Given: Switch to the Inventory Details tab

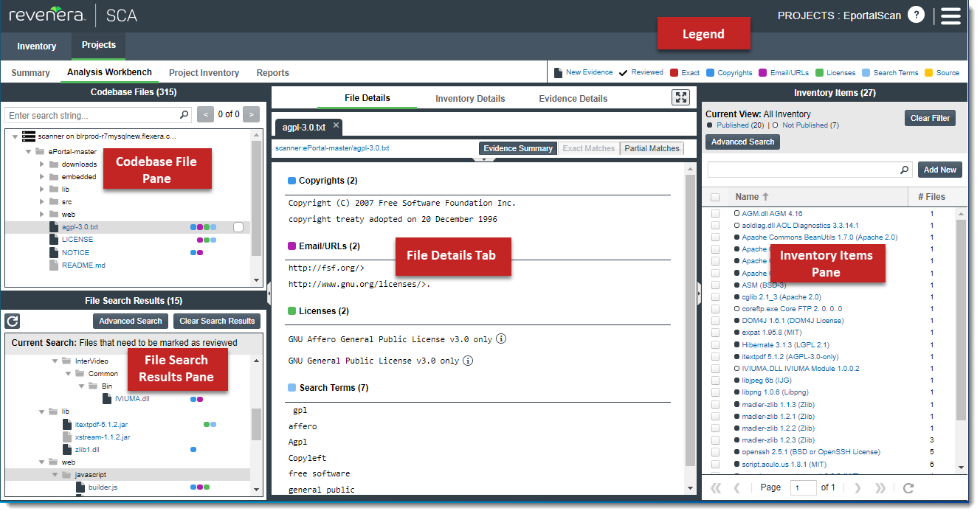Looking at the screenshot, I should (470, 99).
